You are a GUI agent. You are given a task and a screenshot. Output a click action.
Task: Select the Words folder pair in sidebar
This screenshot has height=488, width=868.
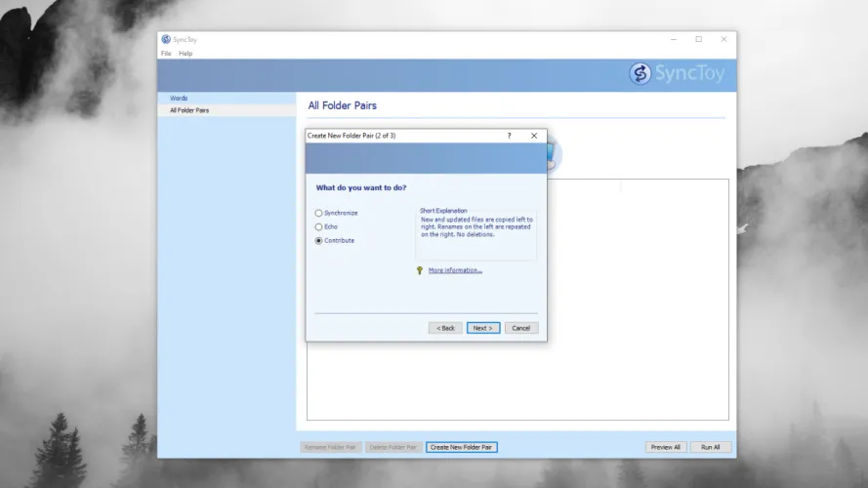[x=179, y=98]
